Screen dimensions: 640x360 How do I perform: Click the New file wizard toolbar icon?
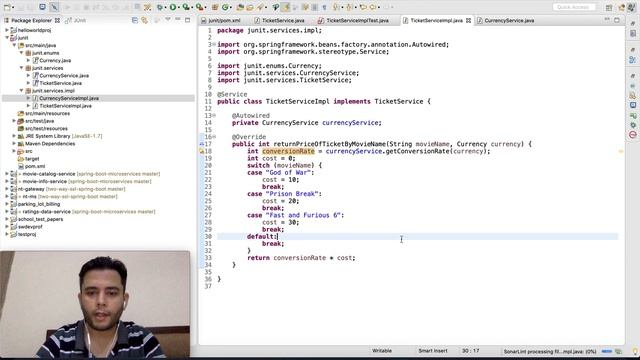(7, 7)
